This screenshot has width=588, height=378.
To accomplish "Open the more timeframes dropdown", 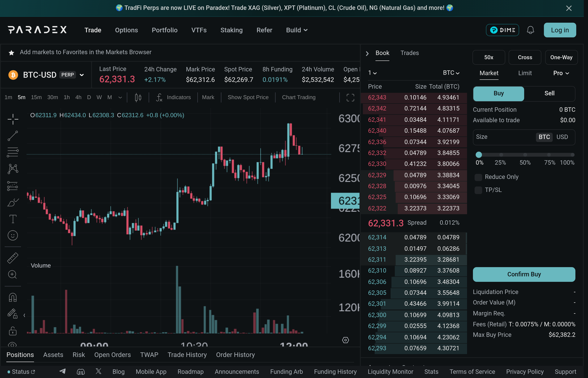I will (x=120, y=97).
